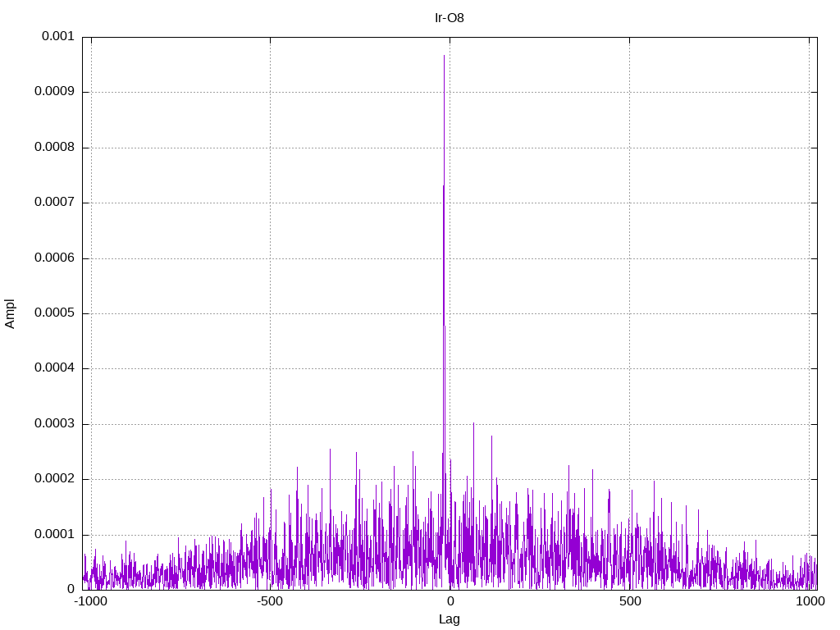Image resolution: width=840 pixels, height=630 pixels.
Task: Click the y-axis value "0.0005"
Action: coord(55,313)
